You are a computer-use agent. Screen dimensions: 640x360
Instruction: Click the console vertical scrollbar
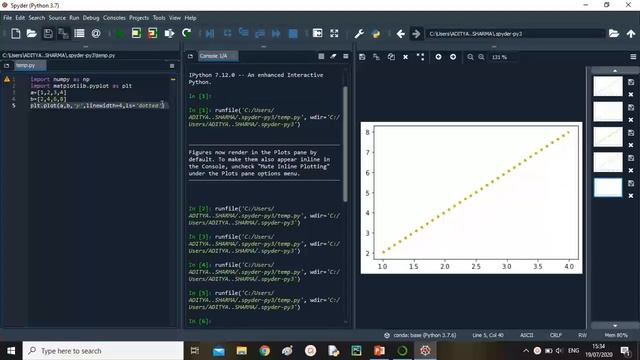[x=345, y=144]
